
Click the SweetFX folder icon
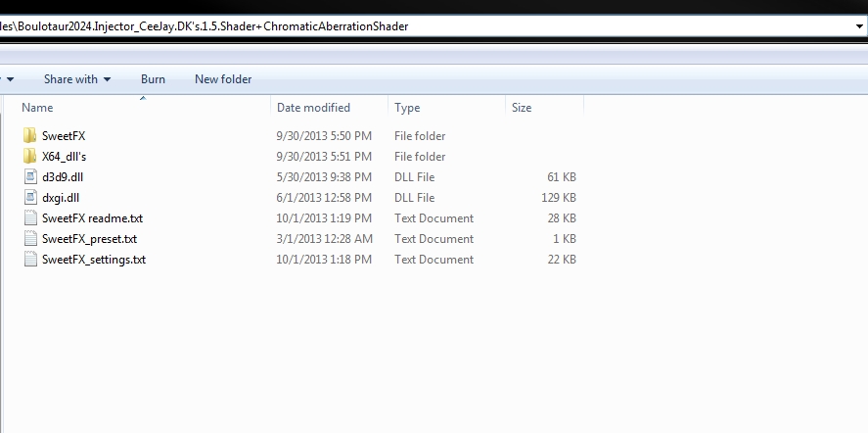29,136
